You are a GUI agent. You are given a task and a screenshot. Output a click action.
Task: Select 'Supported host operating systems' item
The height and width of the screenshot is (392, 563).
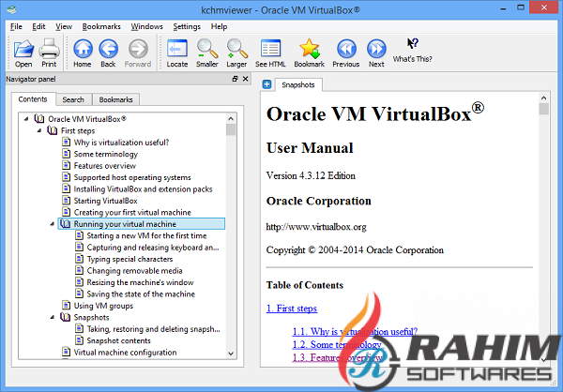132,177
